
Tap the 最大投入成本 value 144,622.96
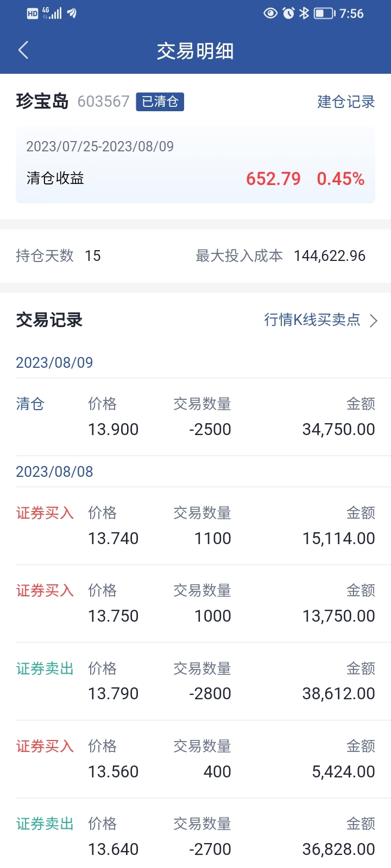(x=330, y=256)
